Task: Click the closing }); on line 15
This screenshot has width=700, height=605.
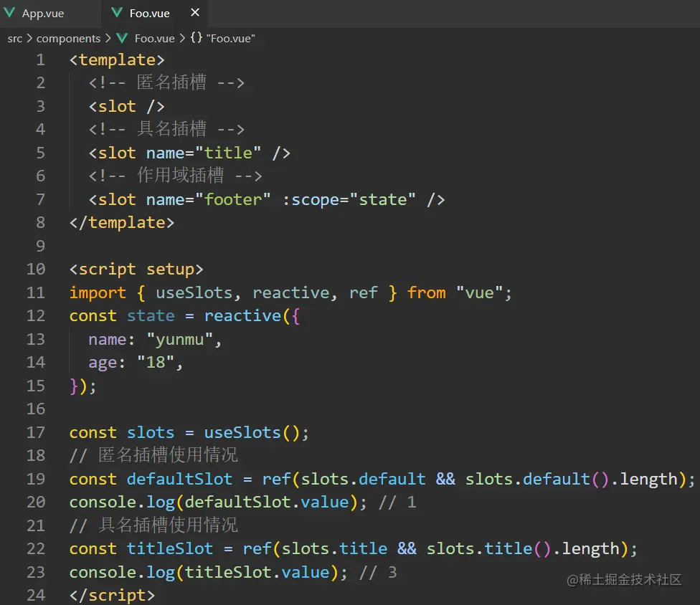Action: point(82,386)
